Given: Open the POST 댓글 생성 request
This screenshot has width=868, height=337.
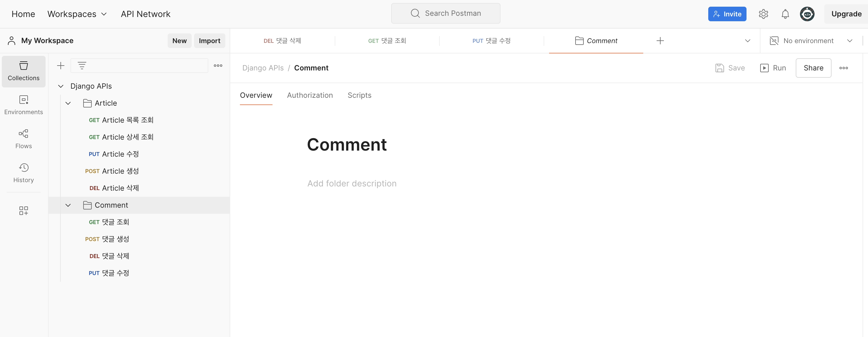Looking at the screenshot, I should 115,239.
